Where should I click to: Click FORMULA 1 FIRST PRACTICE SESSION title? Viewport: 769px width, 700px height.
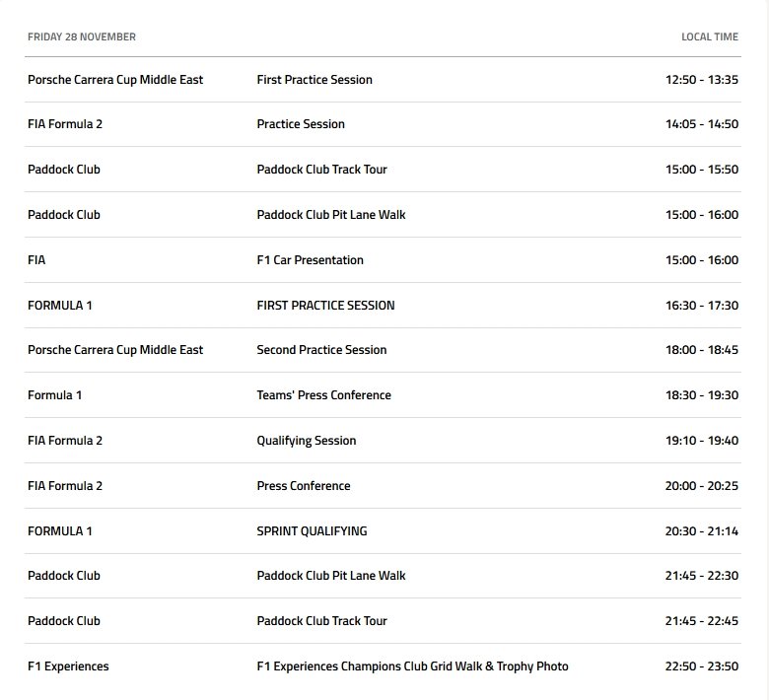(325, 306)
